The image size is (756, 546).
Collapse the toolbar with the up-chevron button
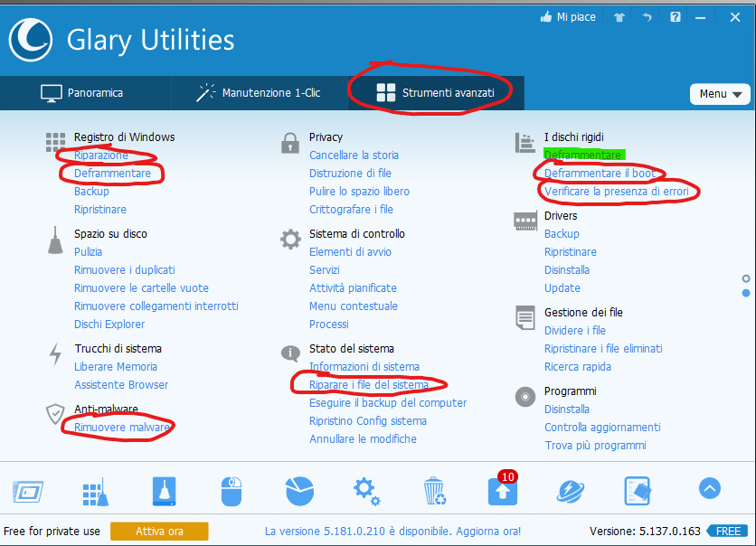click(710, 489)
